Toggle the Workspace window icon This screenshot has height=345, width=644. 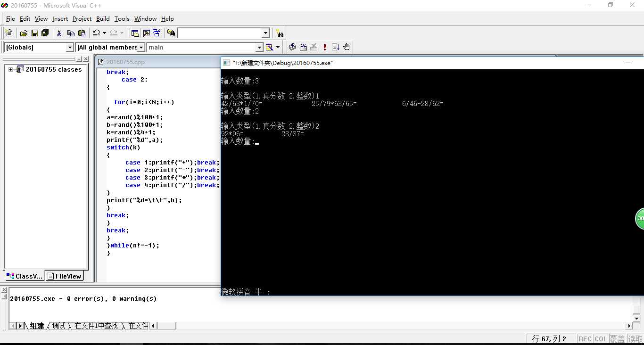point(135,33)
